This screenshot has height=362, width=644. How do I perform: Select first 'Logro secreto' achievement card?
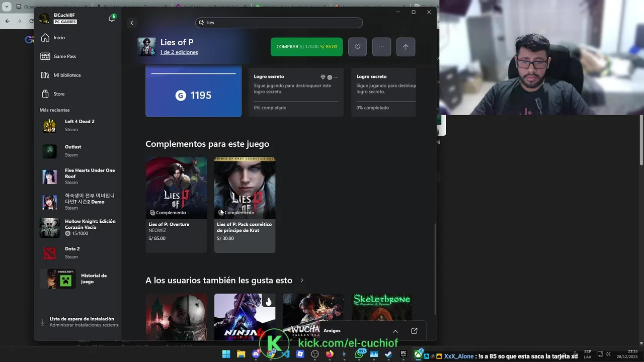296,93
